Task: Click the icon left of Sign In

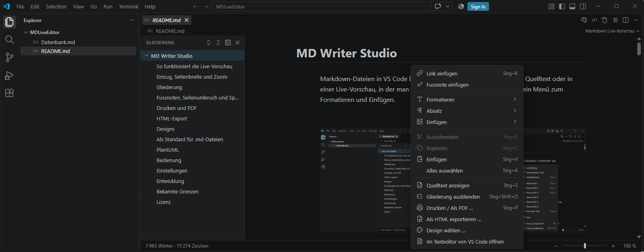Action: pos(461,6)
